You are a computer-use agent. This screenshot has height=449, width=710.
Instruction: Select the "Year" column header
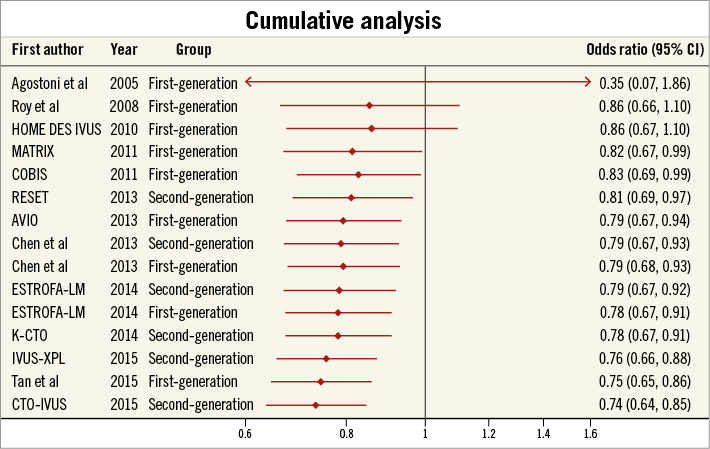pos(124,49)
